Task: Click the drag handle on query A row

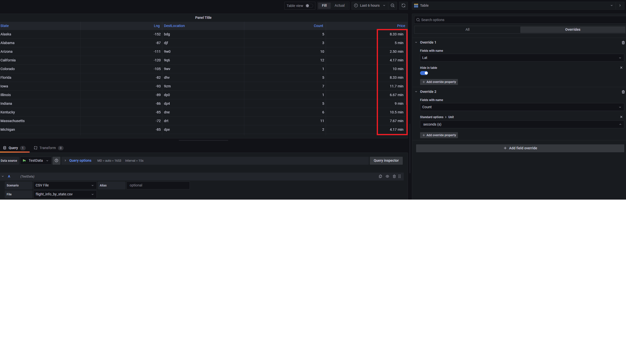Action: [x=400, y=176]
